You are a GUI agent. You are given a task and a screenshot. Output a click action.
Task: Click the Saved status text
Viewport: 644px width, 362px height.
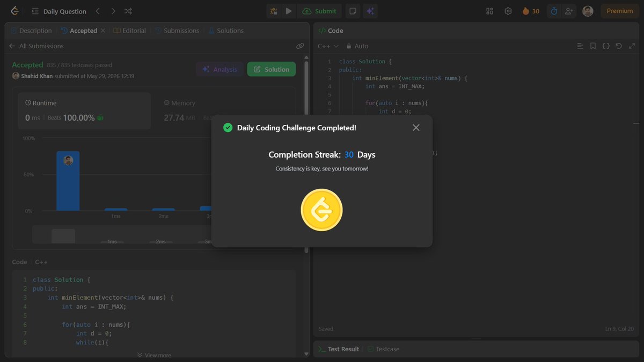coord(326,329)
